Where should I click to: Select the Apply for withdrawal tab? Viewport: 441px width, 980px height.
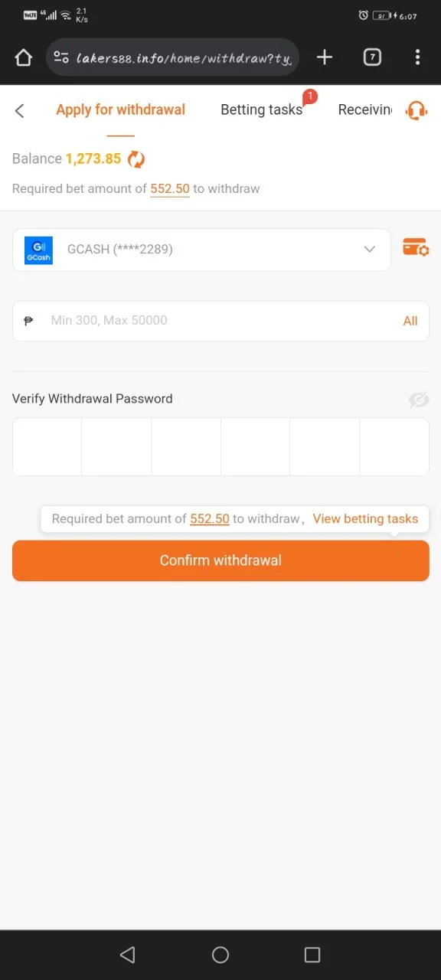click(120, 109)
